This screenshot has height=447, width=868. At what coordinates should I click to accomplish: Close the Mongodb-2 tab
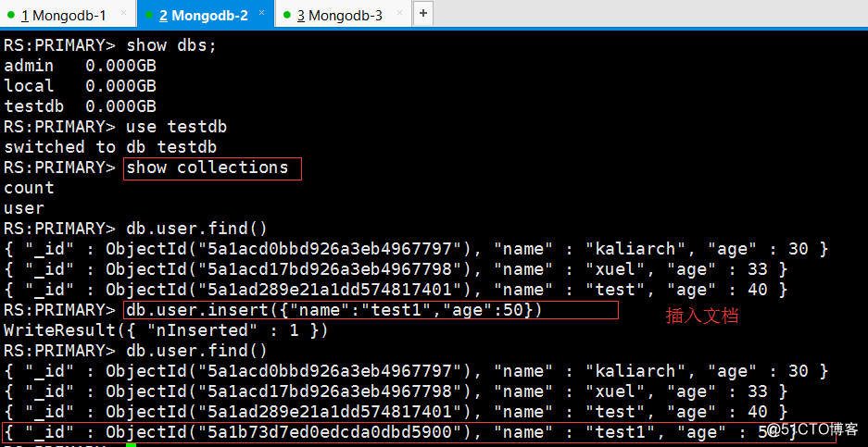(x=261, y=12)
